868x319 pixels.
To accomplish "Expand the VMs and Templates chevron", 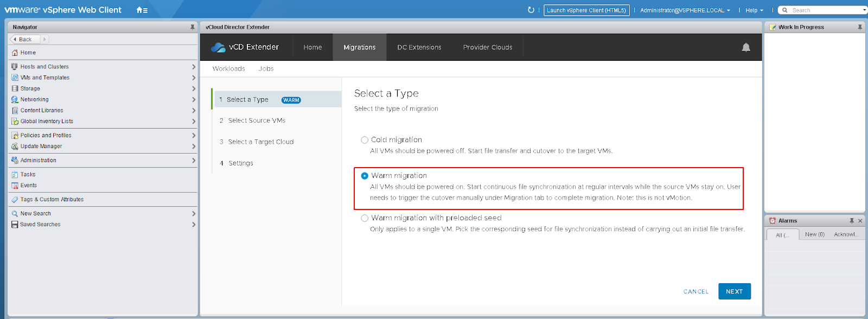I will click(x=194, y=78).
